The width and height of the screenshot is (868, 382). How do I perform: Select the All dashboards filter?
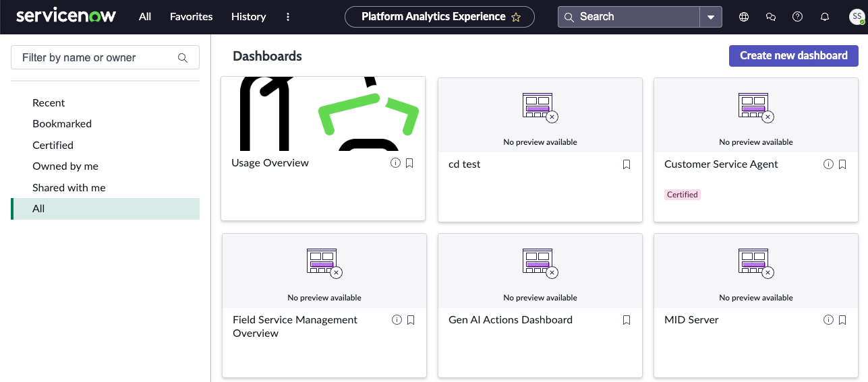click(x=105, y=209)
